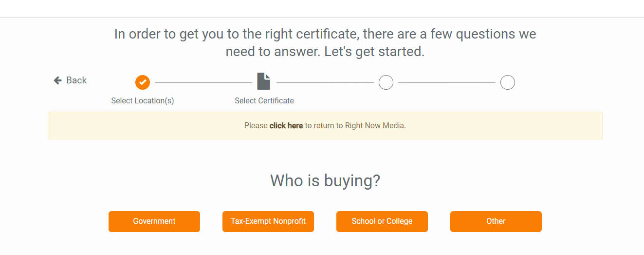Choose the Tax-Exempt Nonprofit option
This screenshot has width=644, height=255.
click(268, 221)
